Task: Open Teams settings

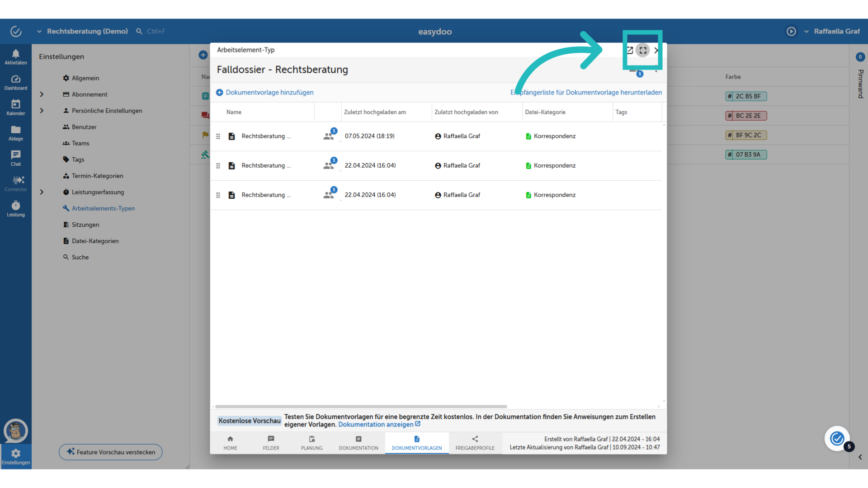Action: pyautogui.click(x=76, y=143)
